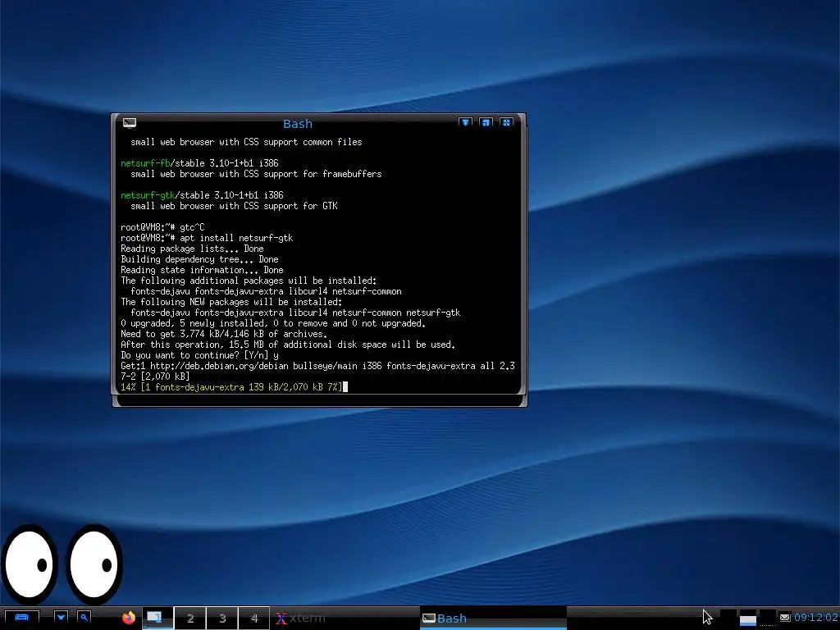The height and width of the screenshot is (630, 840).
Task: Activate the Bash task in the taskbar
Action: [x=493, y=618]
